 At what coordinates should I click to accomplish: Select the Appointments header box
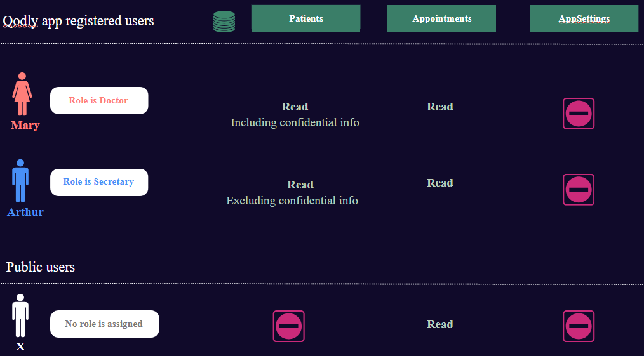441,18
